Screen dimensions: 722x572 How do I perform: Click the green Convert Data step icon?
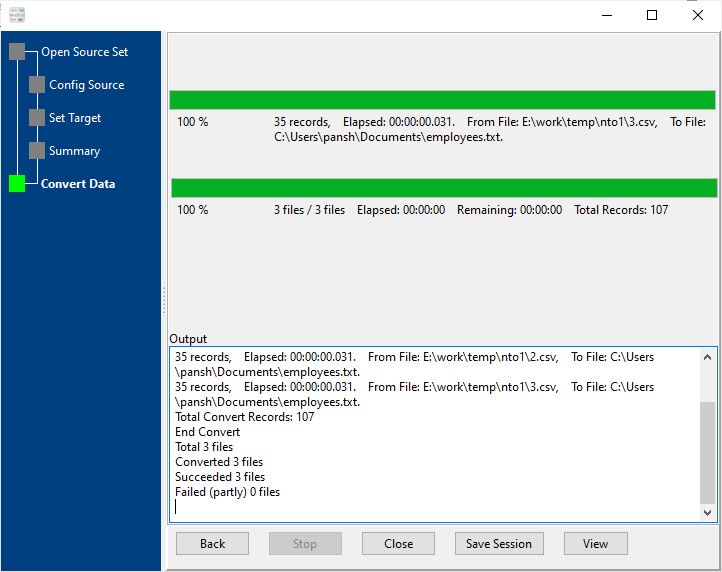click(x=17, y=184)
